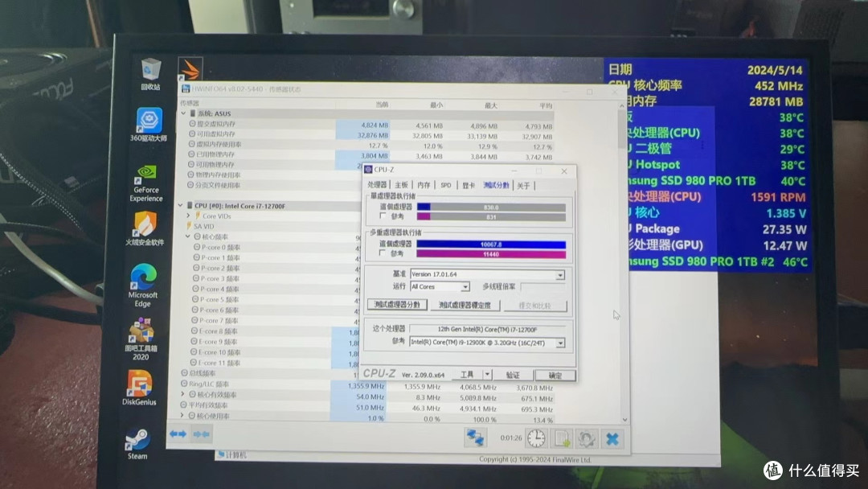Open HWiNFO sensor settings gear icon
Image resolution: width=868 pixels, height=489 pixels.
coord(587,439)
